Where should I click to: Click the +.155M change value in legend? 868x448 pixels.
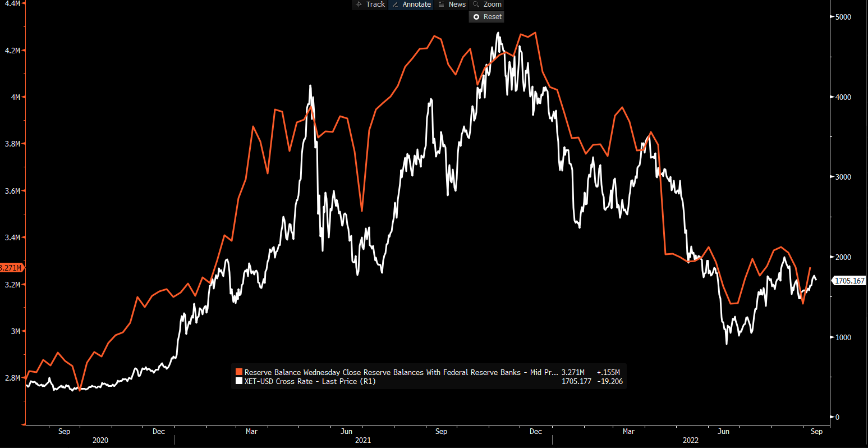point(608,372)
